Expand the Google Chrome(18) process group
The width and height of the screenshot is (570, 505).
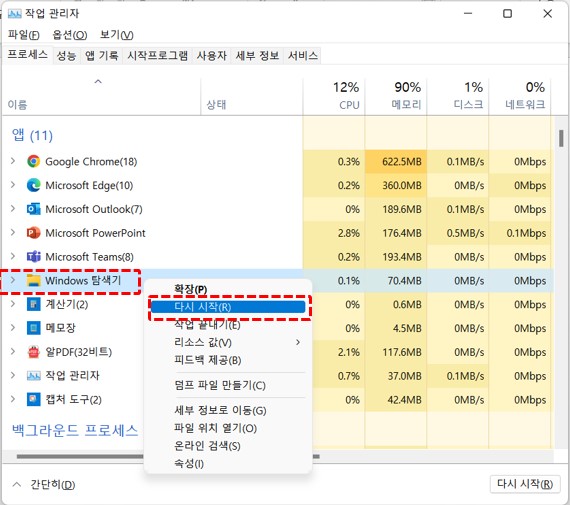(13, 161)
